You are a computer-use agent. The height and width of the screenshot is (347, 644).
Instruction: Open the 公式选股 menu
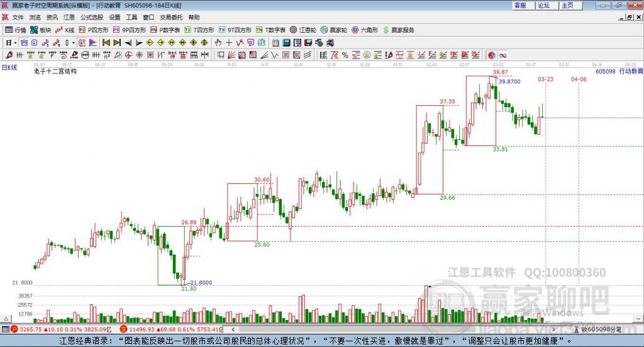click(92, 17)
